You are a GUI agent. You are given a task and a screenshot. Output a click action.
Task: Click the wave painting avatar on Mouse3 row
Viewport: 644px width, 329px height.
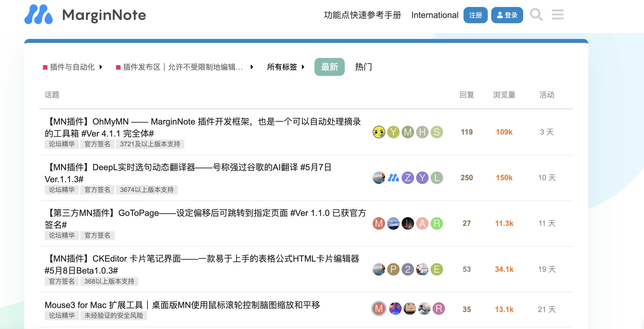pos(424,309)
